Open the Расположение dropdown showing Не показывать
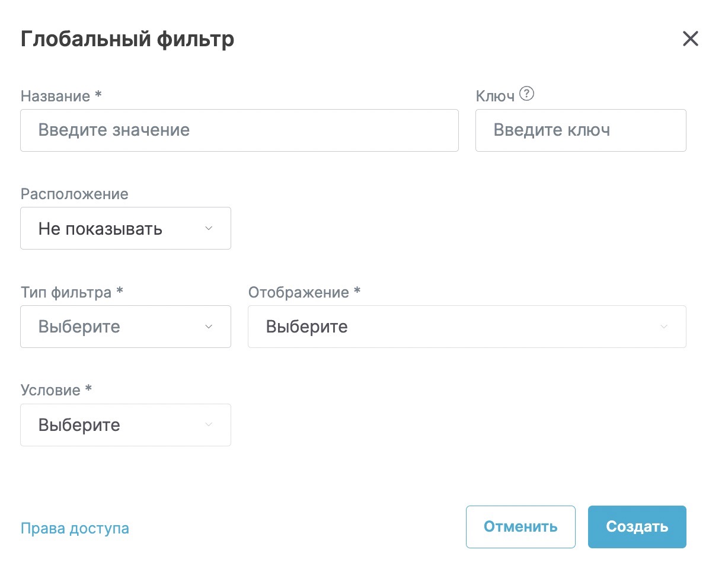 tap(119, 228)
